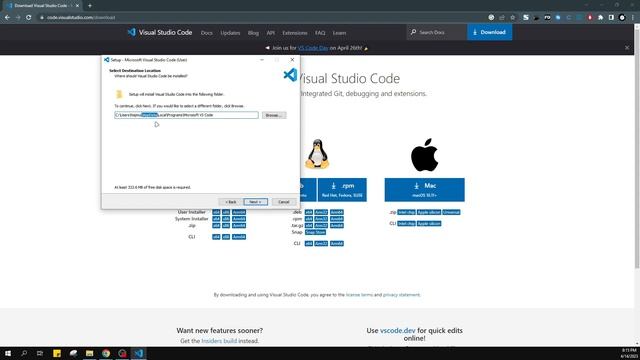This screenshot has height=360, width=640.
Task: Open the Insiders build link
Action: point(219,341)
